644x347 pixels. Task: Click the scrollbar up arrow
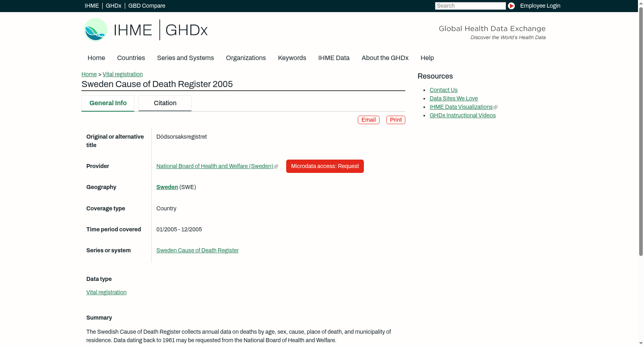[641, 3]
